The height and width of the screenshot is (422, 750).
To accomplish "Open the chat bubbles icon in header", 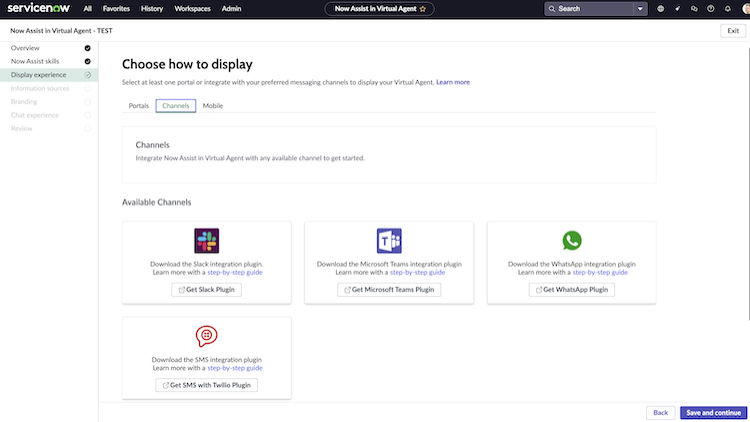I will [694, 9].
